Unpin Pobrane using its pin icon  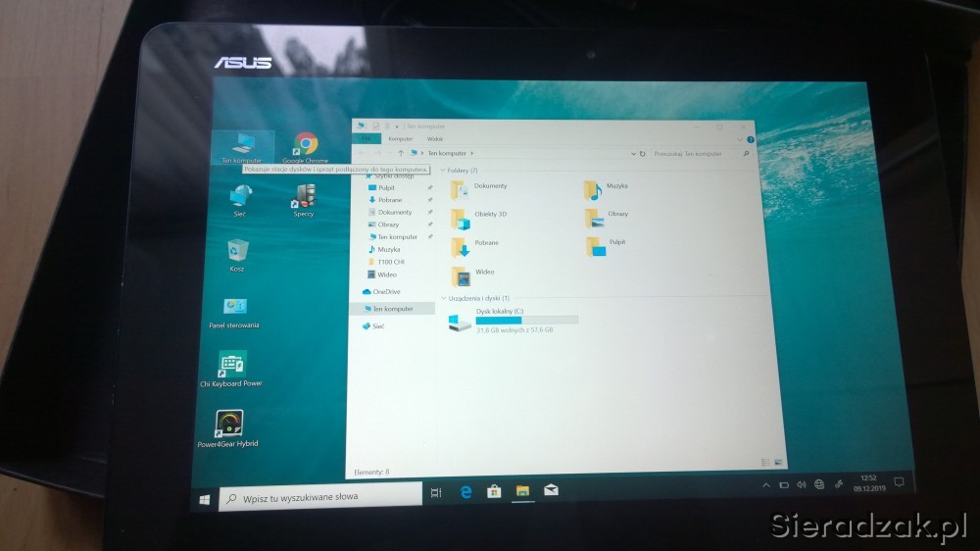pyautogui.click(x=430, y=200)
